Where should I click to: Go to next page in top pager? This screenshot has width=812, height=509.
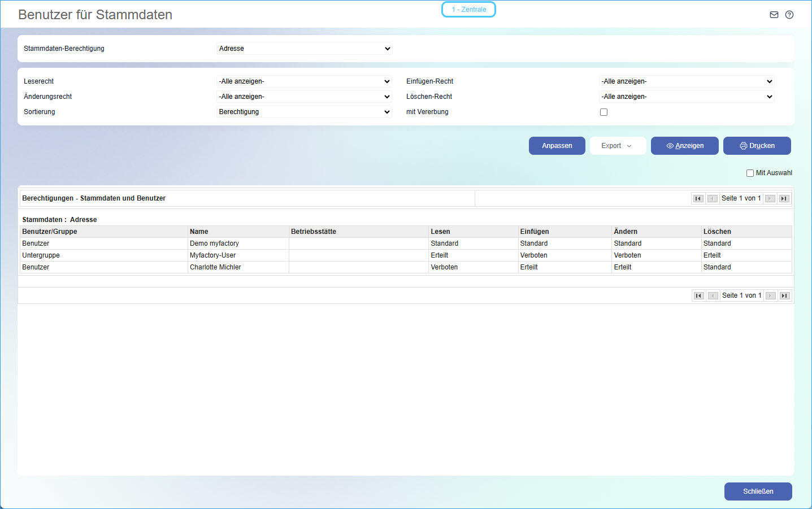[770, 198]
